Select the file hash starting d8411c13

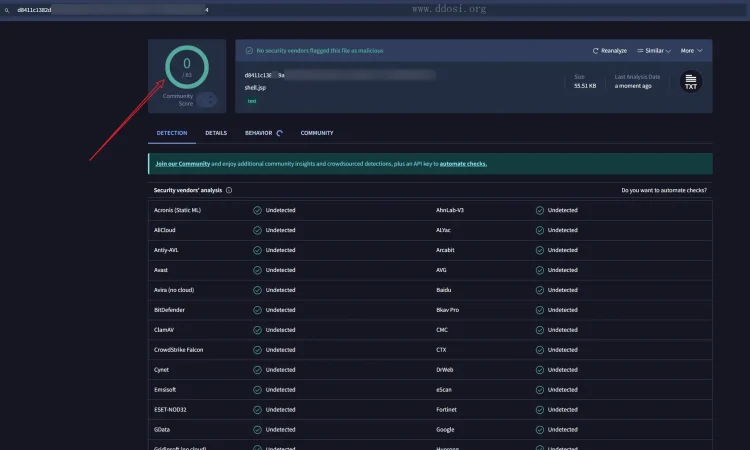pos(340,75)
